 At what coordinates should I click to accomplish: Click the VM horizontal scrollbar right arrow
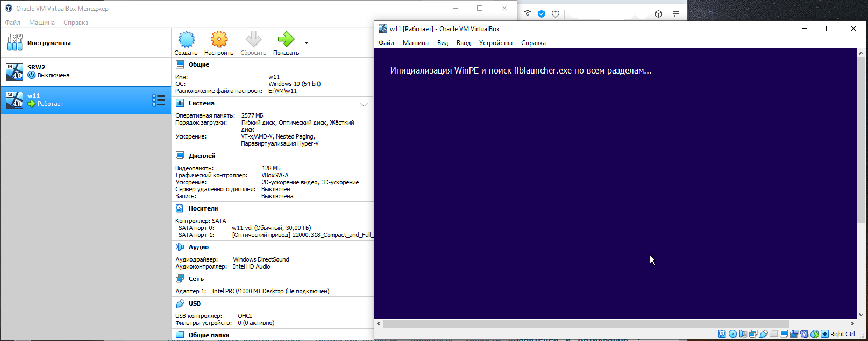click(852, 323)
